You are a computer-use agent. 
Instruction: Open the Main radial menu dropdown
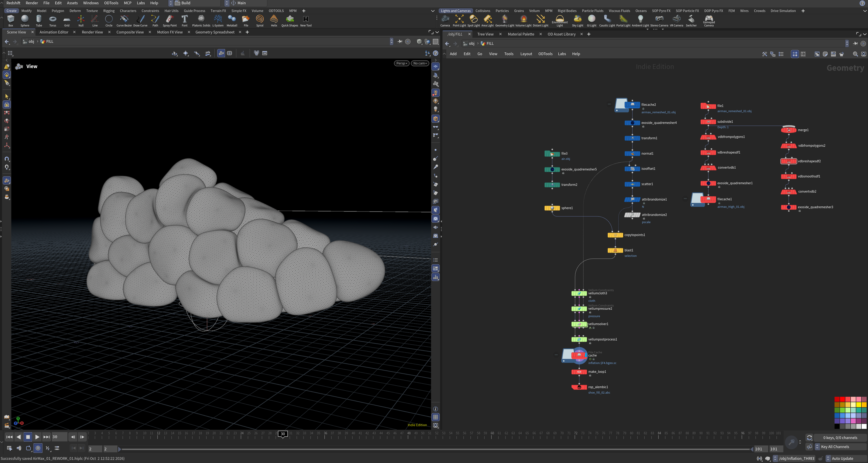tap(245, 3)
